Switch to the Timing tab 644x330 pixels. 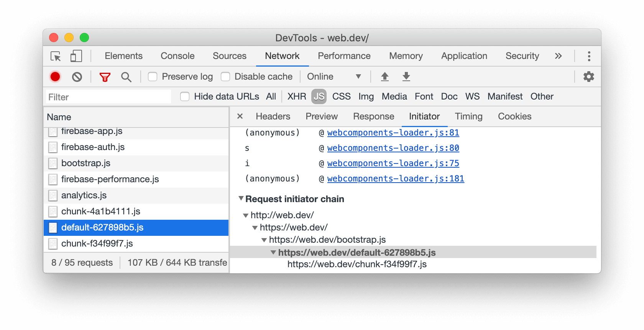click(x=468, y=116)
